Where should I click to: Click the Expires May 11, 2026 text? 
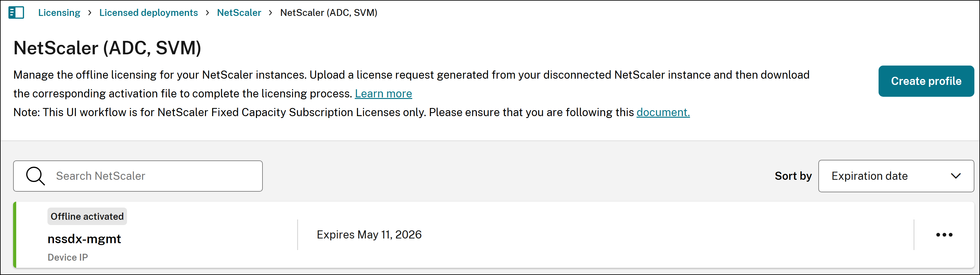click(x=369, y=235)
